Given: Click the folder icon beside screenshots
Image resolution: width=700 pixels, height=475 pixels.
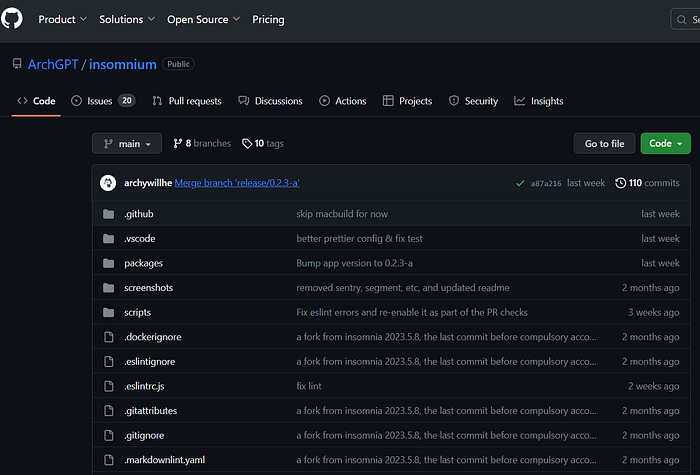Looking at the screenshot, I should tap(108, 288).
